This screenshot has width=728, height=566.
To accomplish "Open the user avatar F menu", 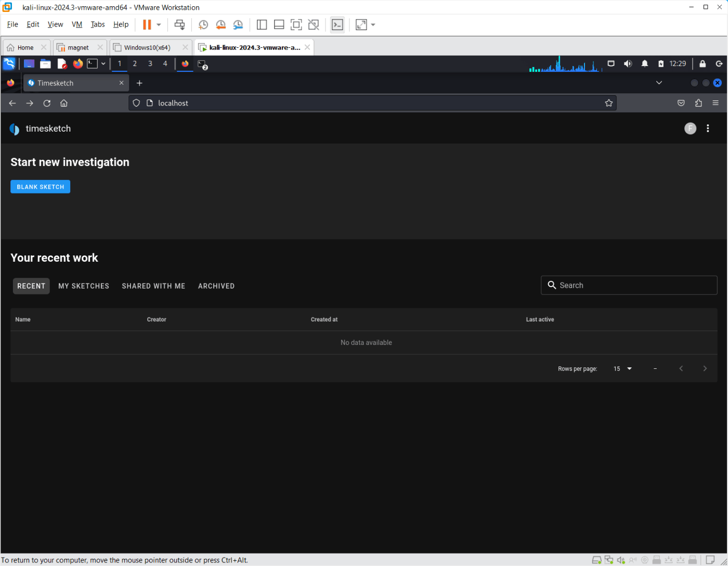I will (690, 128).
